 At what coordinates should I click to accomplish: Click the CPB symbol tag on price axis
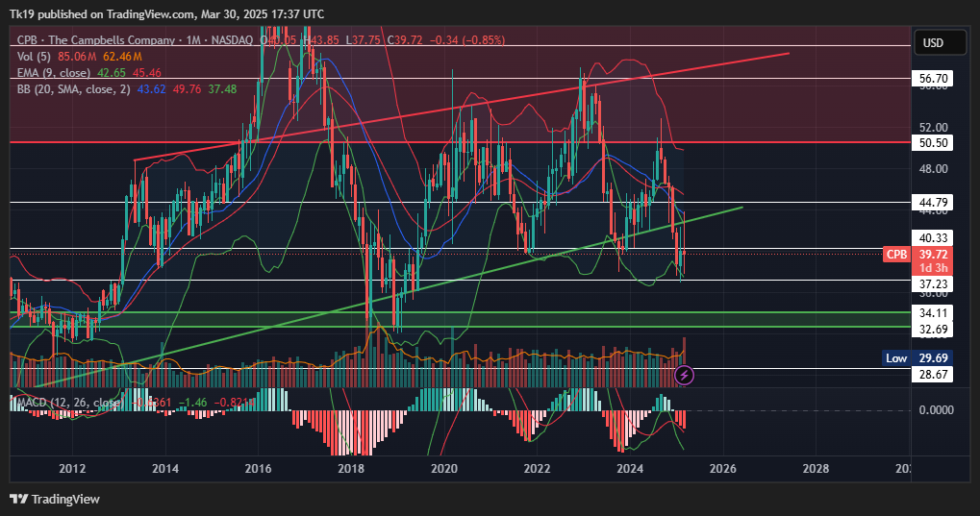[x=897, y=255]
